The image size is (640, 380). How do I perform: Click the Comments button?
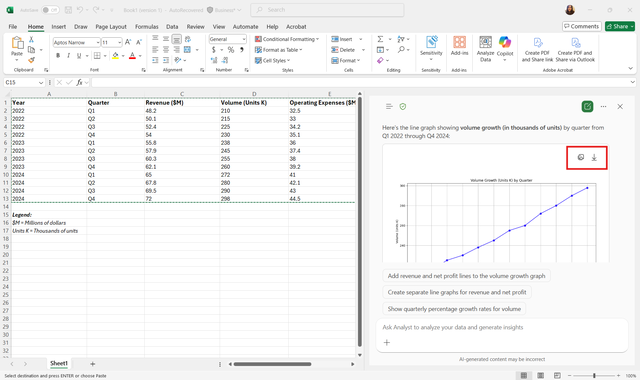pyautogui.click(x=581, y=27)
